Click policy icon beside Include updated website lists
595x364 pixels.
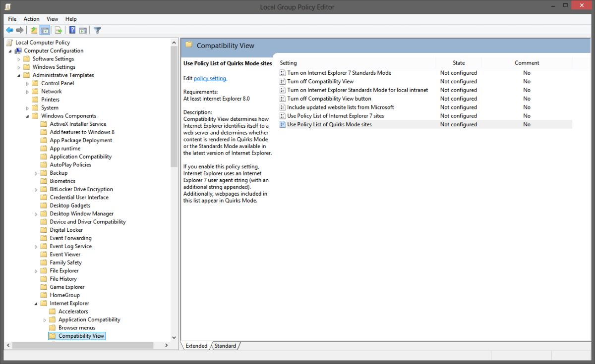(x=283, y=107)
